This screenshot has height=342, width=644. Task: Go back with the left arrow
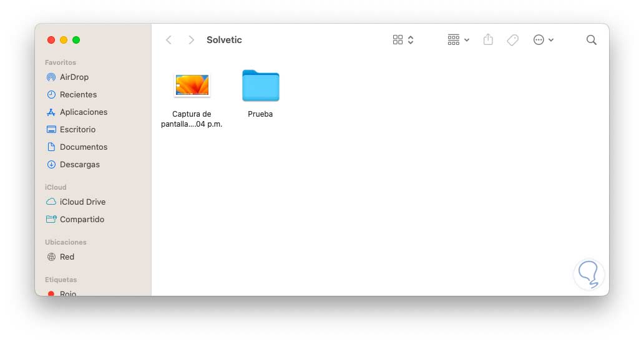point(168,40)
